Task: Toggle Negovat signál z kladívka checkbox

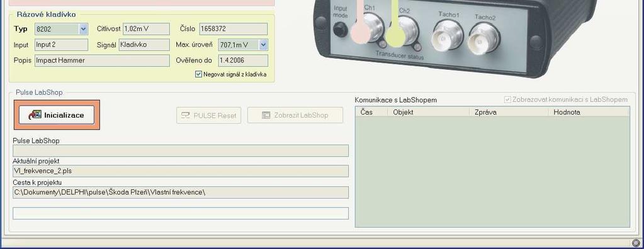Action: 199,74
